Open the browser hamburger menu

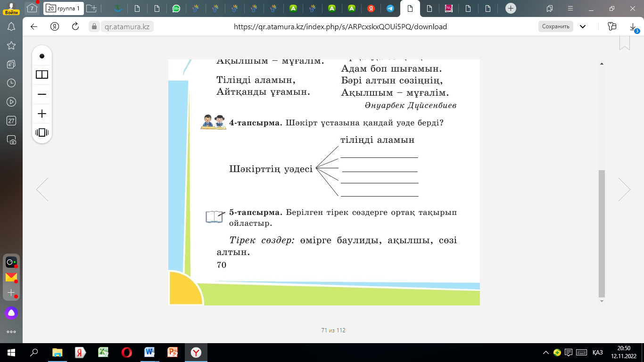[x=570, y=8]
